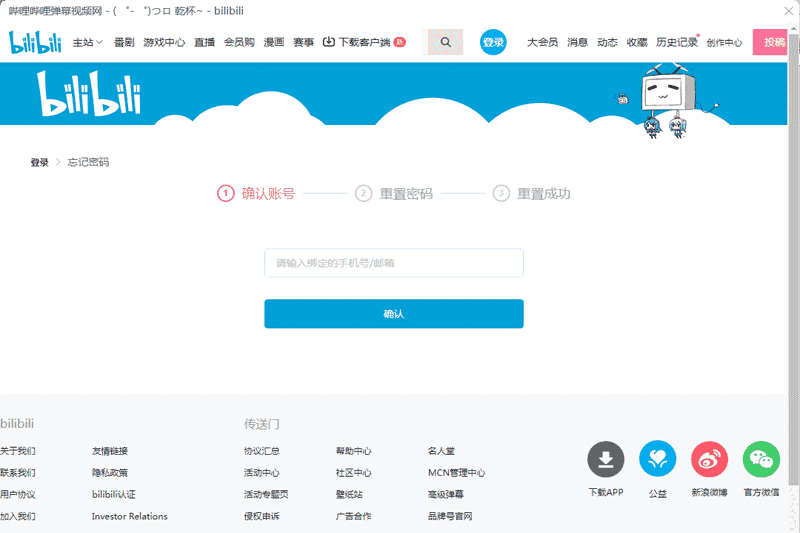The width and height of the screenshot is (800, 533).
Task: Open 活动专题页 footer link
Action: coord(266,494)
